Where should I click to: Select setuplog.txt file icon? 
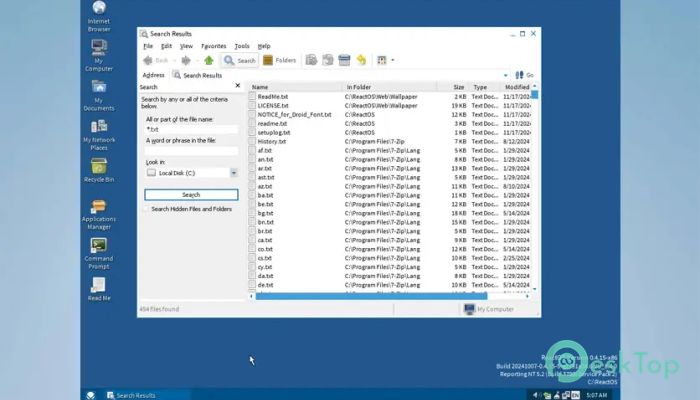pyautogui.click(x=252, y=133)
